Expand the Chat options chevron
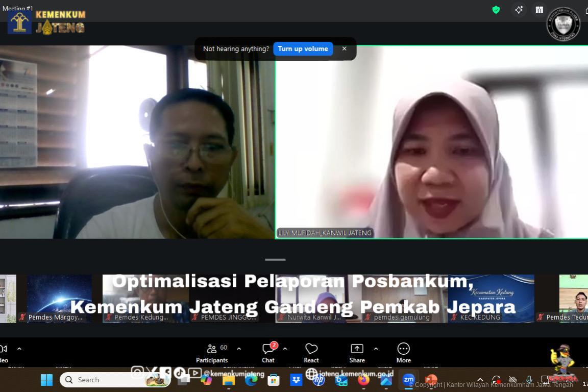 (285, 349)
